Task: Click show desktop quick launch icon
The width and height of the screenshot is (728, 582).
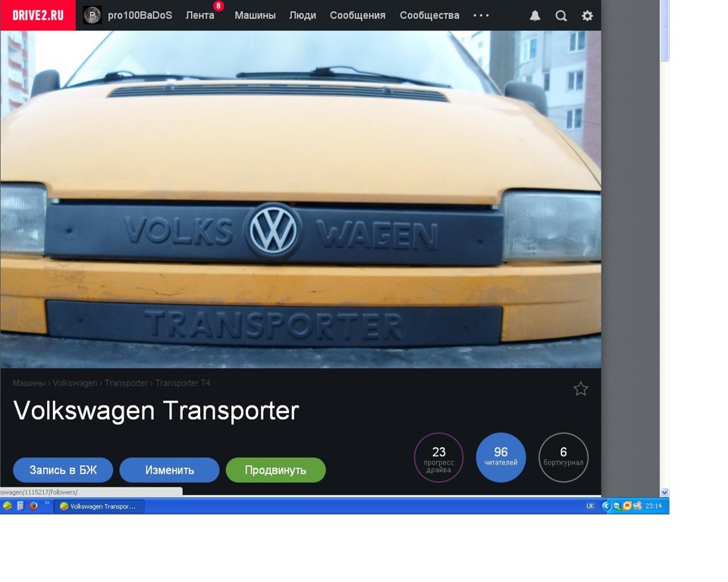Action: tap(20, 506)
